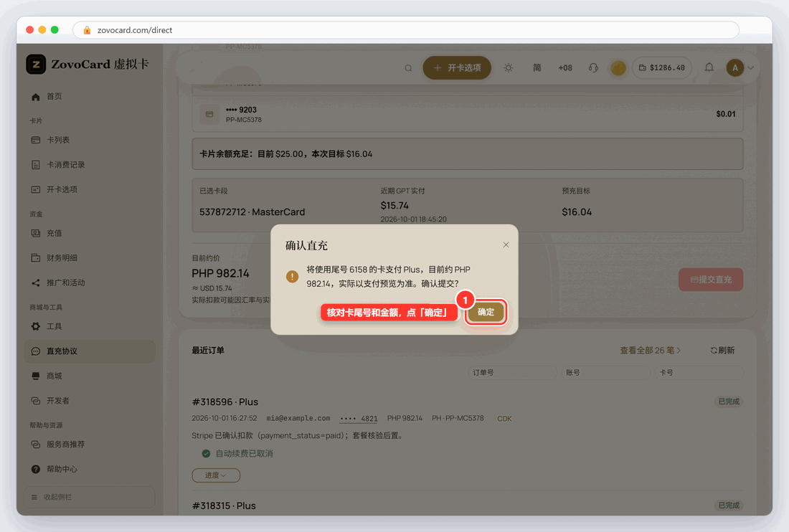Click the 提交直充 button

[711, 280]
